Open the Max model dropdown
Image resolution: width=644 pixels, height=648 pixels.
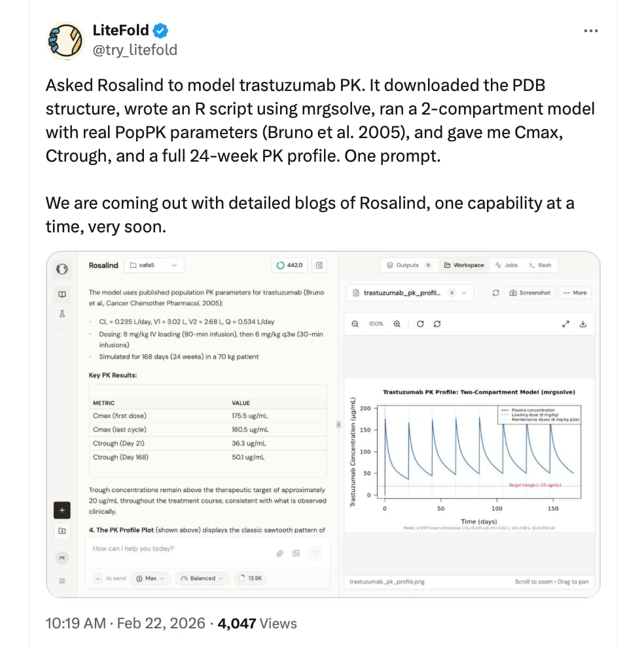click(151, 578)
